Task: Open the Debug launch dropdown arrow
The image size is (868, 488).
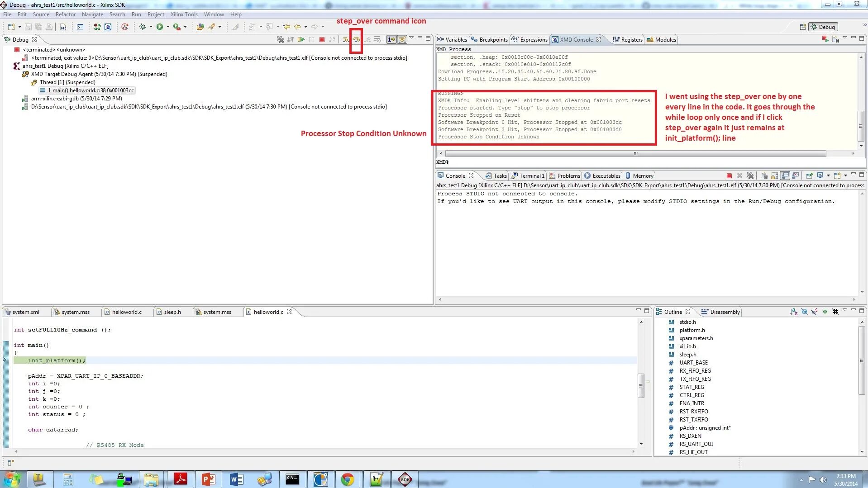Action: click(x=151, y=27)
